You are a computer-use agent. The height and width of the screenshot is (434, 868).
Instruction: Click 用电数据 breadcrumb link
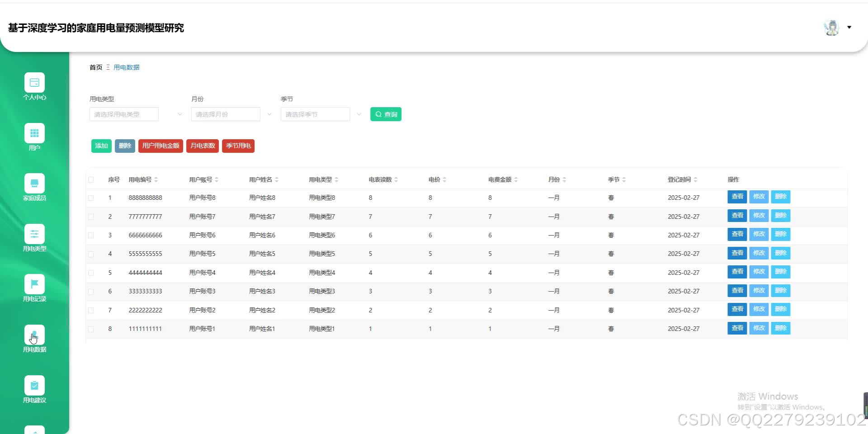126,67
